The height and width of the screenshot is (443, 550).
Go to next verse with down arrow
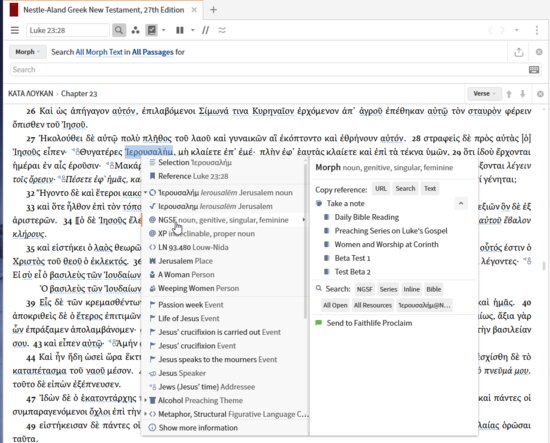pos(523,94)
